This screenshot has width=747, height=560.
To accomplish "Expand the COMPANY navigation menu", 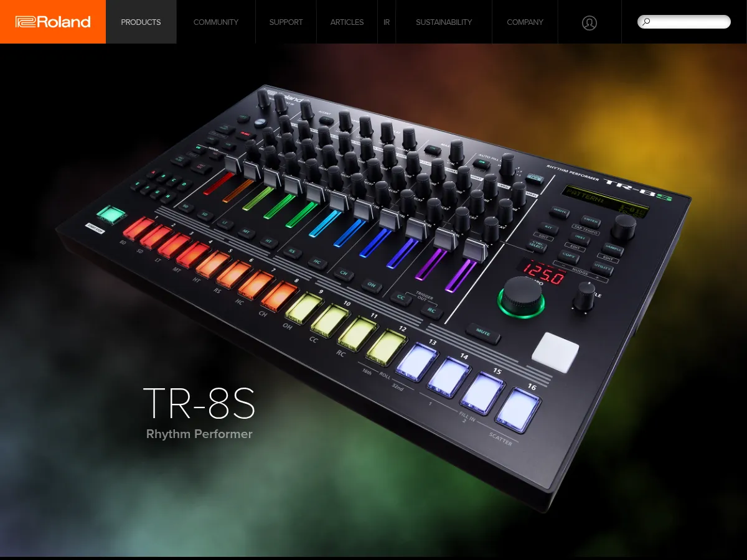I will pyautogui.click(x=525, y=22).
